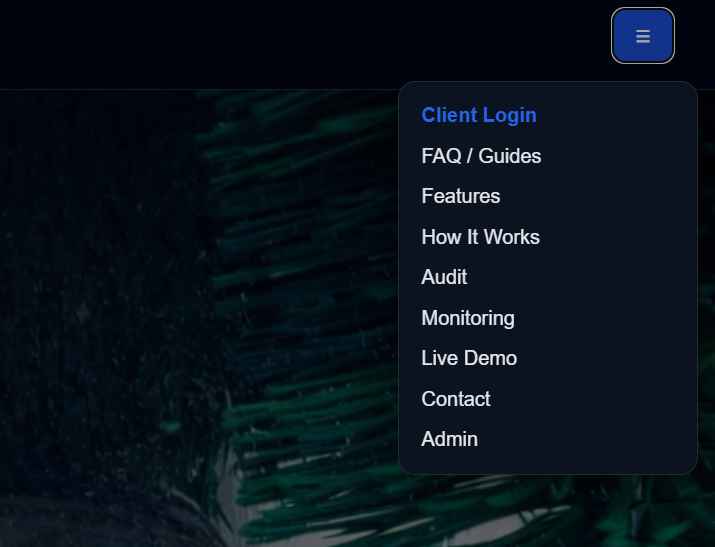The width and height of the screenshot is (715, 547).
Task: Navigate to Monitoring
Action: point(468,318)
